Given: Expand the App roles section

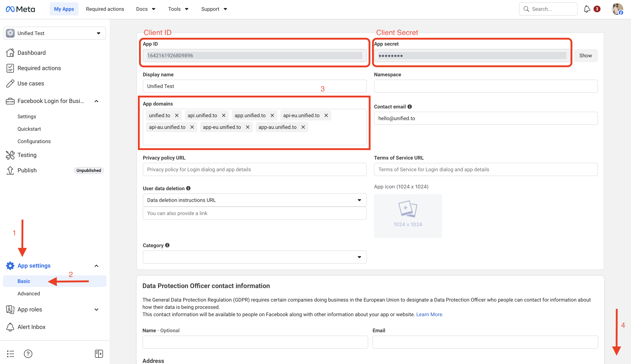Looking at the screenshot, I should [x=96, y=309].
